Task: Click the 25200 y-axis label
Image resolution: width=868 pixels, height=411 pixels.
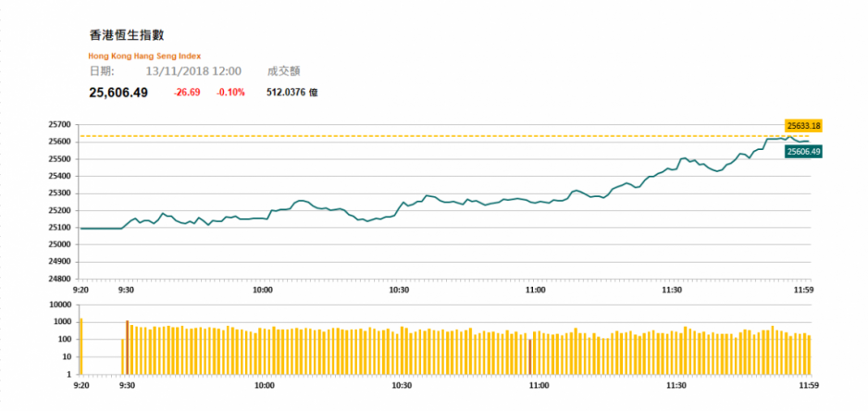Action: (x=61, y=210)
